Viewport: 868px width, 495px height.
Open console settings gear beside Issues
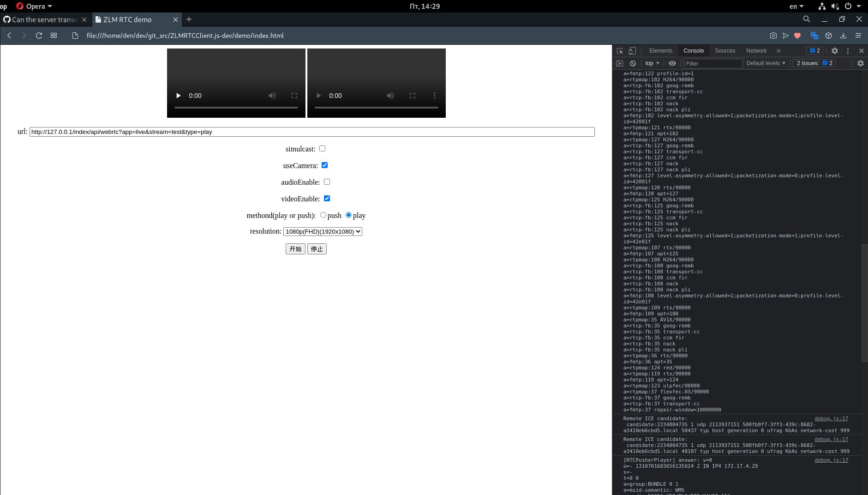pyautogui.click(x=861, y=63)
